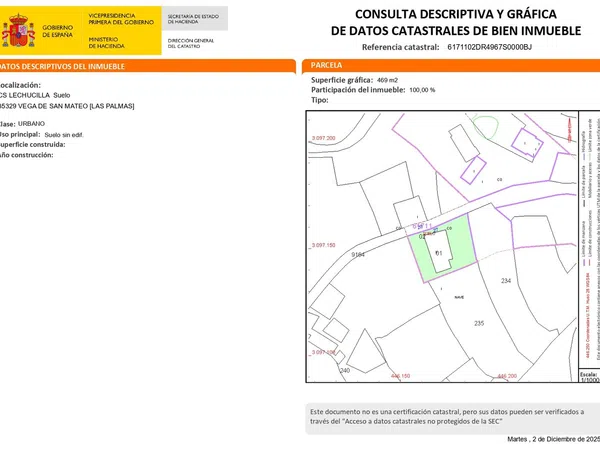Click the 446.200 coordinate label

click(x=507, y=376)
